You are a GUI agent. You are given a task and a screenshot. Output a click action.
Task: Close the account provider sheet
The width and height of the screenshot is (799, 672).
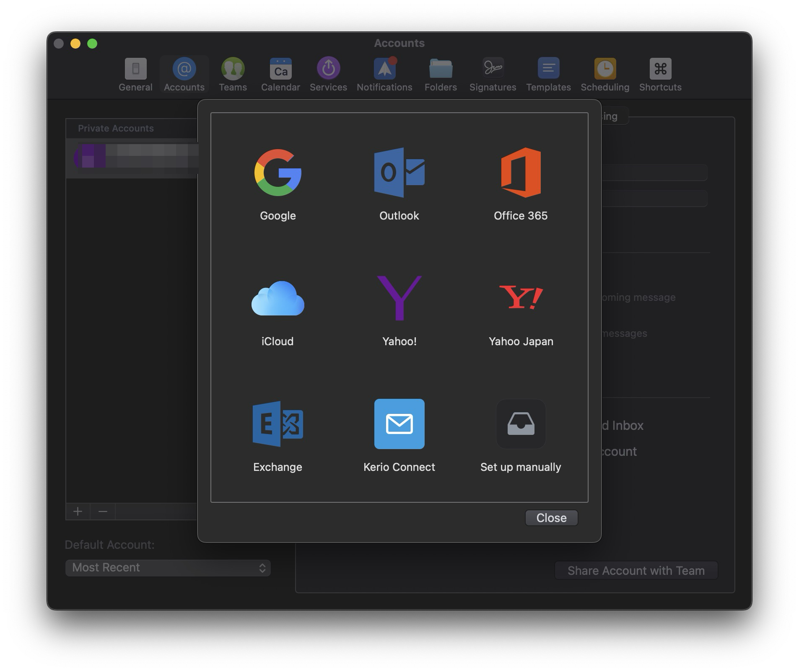point(551,518)
